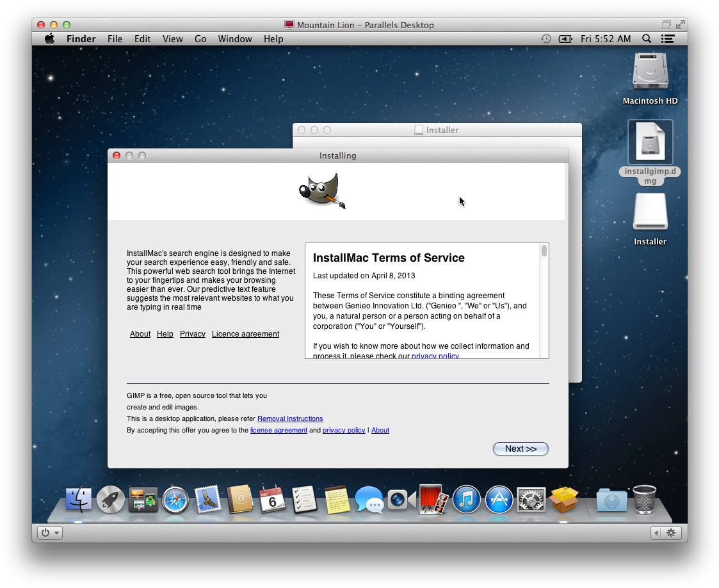Open the File menu
This screenshot has height=588, width=719.
tap(115, 39)
